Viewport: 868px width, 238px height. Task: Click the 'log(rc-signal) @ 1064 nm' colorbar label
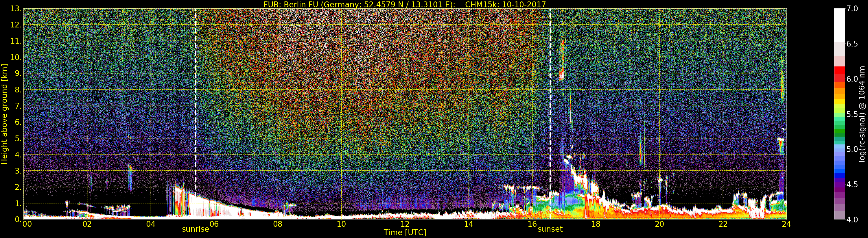click(x=862, y=114)
